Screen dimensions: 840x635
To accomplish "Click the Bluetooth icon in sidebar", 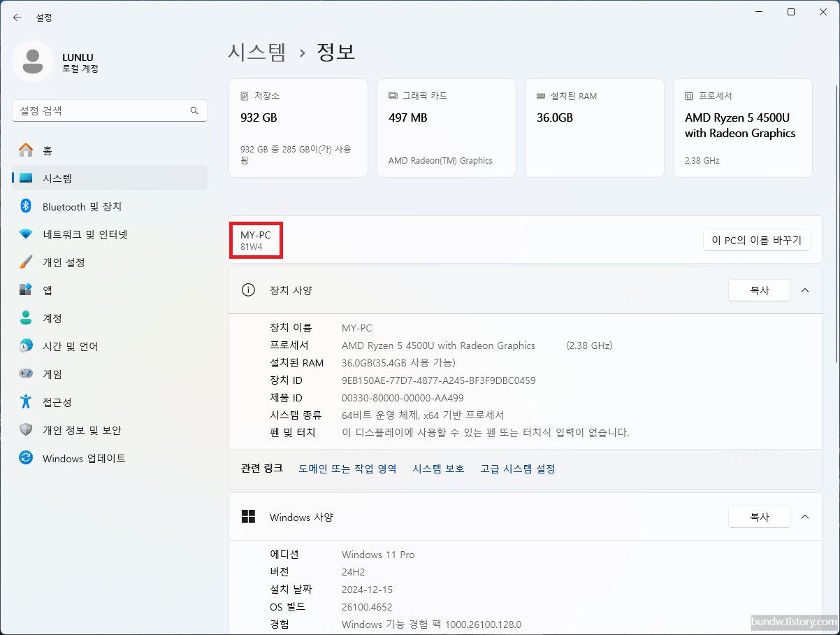I will click(x=26, y=206).
